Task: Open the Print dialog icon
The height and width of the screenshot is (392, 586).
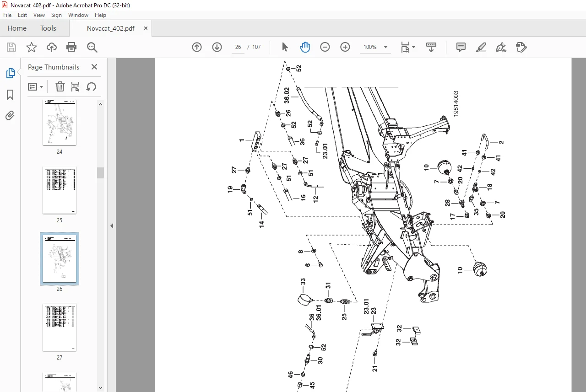Action: [71, 47]
